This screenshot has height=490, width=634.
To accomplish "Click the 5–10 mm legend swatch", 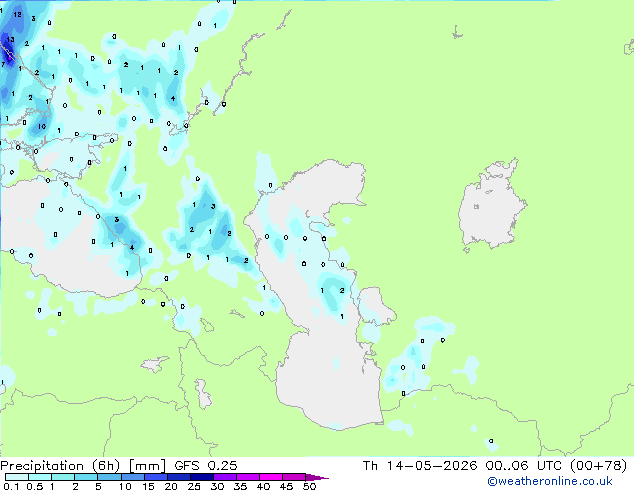I will [x=109, y=477].
